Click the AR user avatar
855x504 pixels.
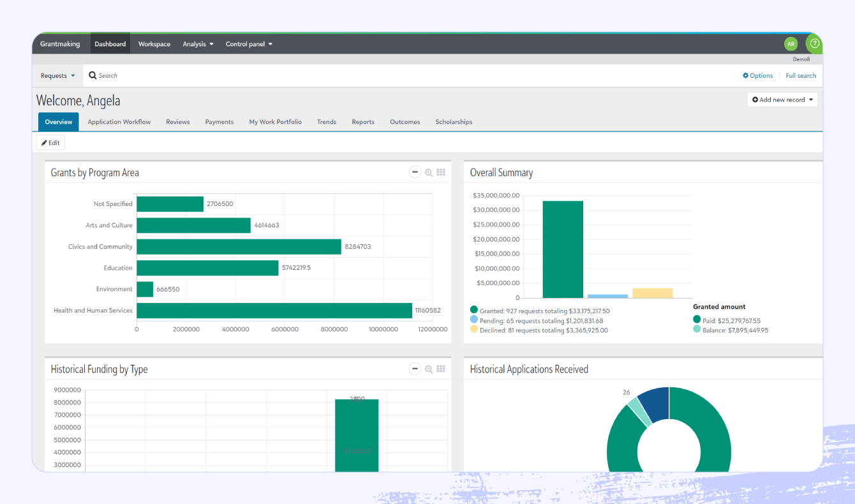(x=791, y=43)
